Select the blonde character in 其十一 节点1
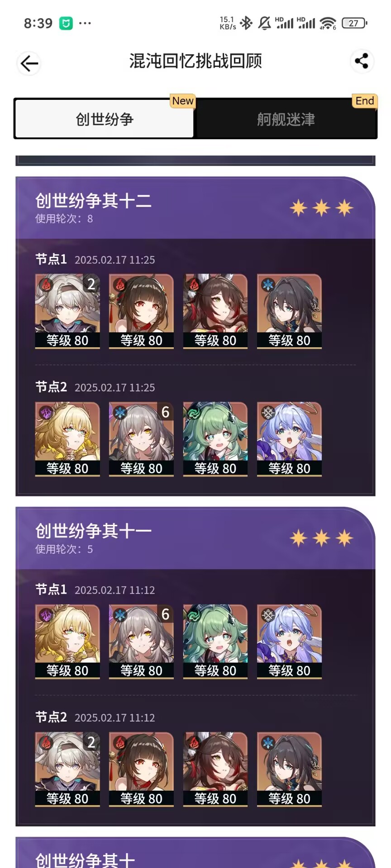Image resolution: width=391 pixels, height=868 pixels. point(67,642)
